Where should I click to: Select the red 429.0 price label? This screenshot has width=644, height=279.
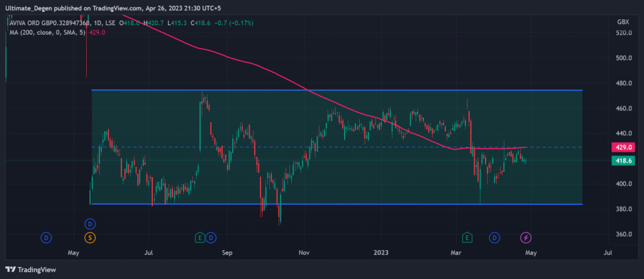point(623,147)
